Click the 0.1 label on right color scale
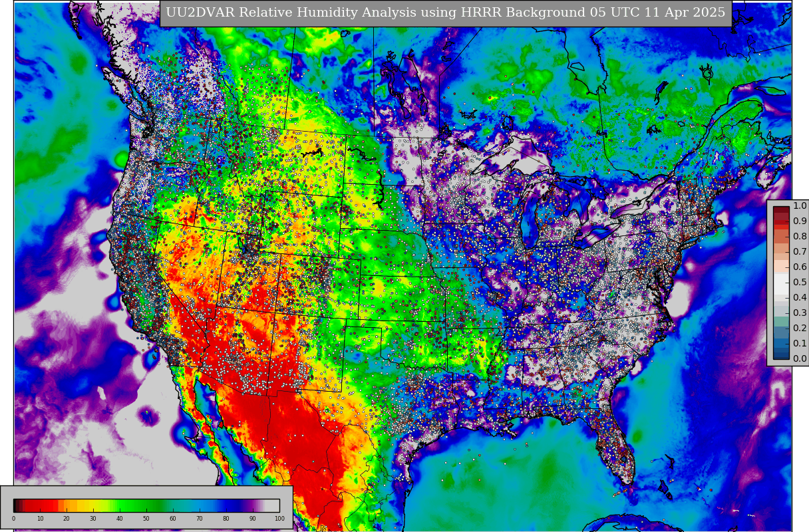Image resolution: width=809 pixels, height=532 pixels. [x=800, y=344]
